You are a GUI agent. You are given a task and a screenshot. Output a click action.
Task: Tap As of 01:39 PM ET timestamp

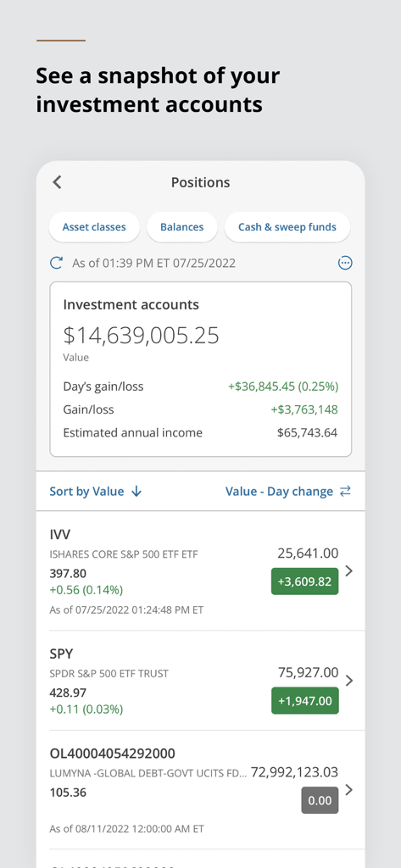click(x=153, y=263)
